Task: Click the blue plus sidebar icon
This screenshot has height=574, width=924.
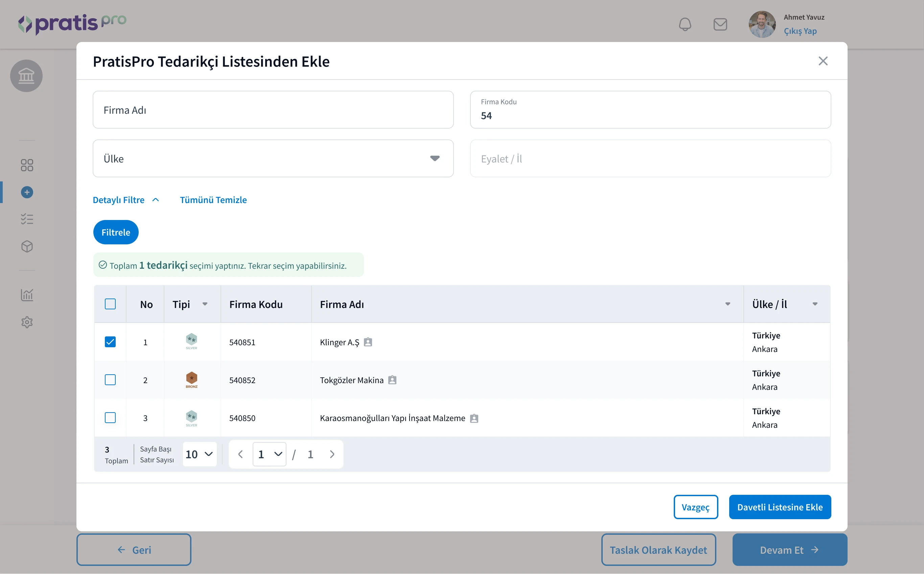Action: click(x=27, y=193)
